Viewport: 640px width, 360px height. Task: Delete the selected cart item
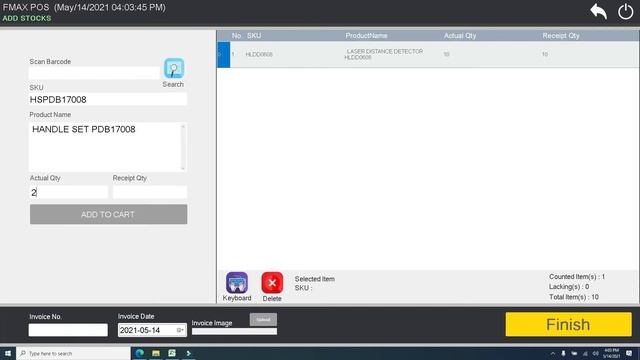click(x=272, y=282)
